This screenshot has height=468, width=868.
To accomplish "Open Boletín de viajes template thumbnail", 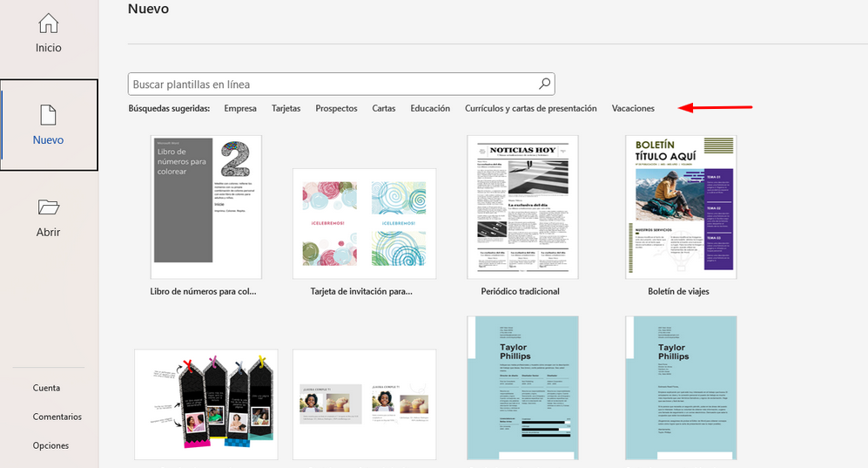I will 681,207.
